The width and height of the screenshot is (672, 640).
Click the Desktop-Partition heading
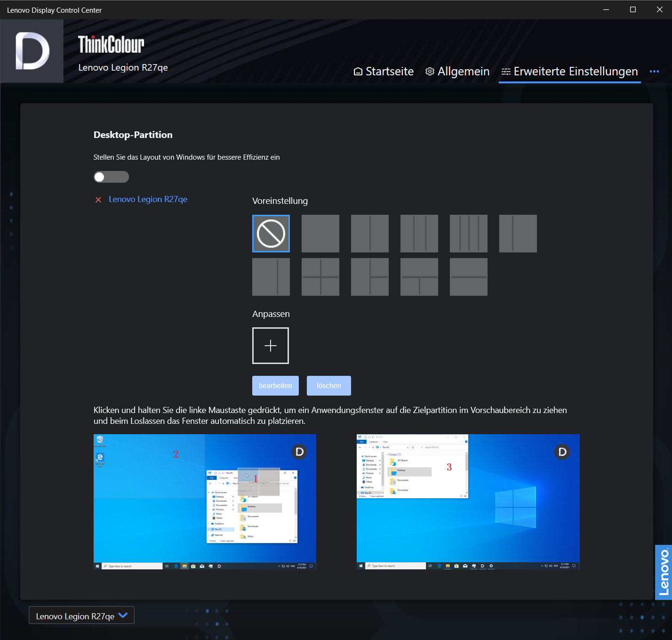point(133,135)
